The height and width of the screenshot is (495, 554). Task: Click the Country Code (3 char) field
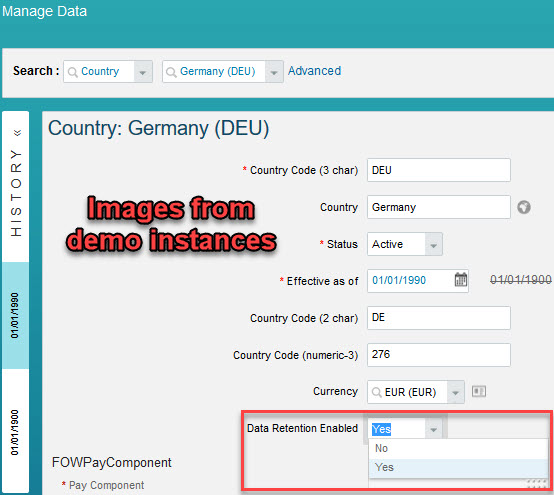tap(438, 170)
